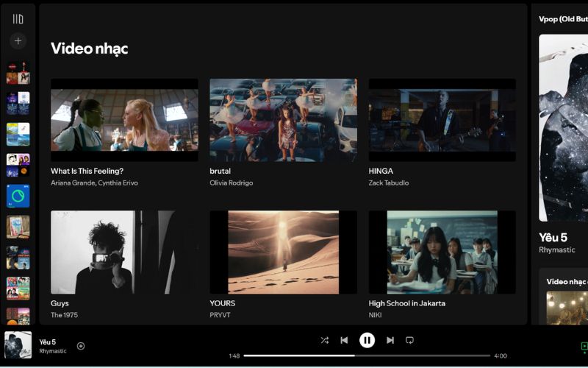Seek within the song progress bar

click(x=367, y=355)
